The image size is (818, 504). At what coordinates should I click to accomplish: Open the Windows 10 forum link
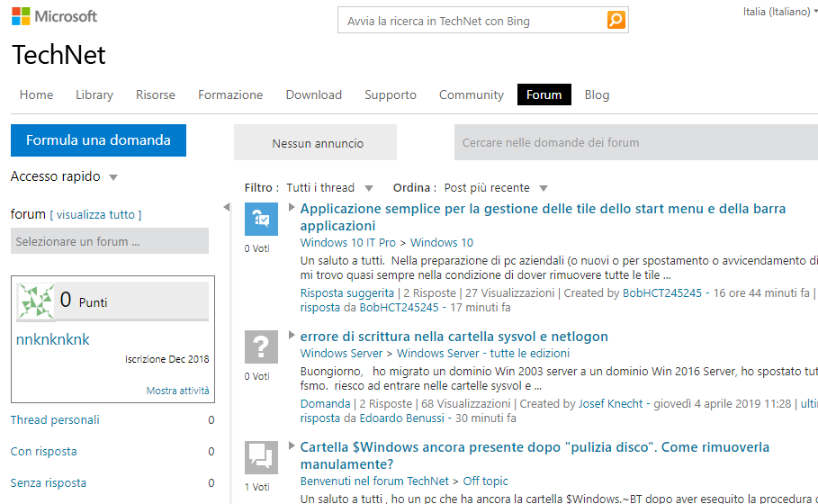pos(442,243)
